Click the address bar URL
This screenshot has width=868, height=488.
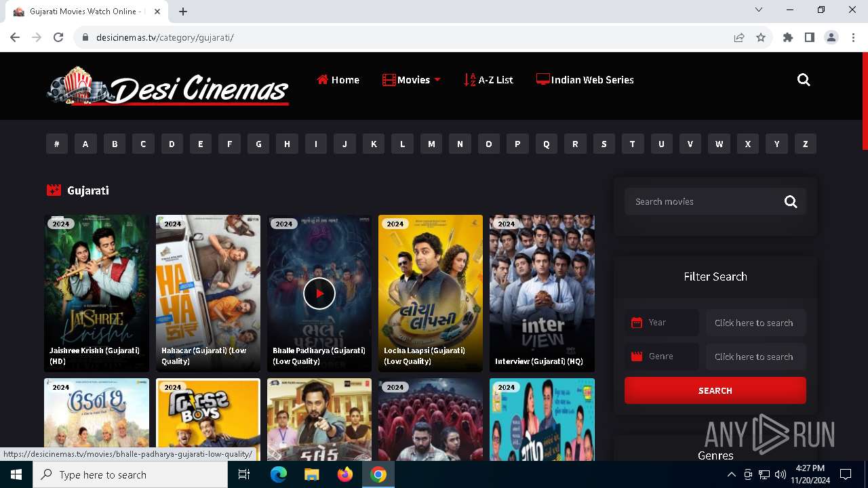165,37
